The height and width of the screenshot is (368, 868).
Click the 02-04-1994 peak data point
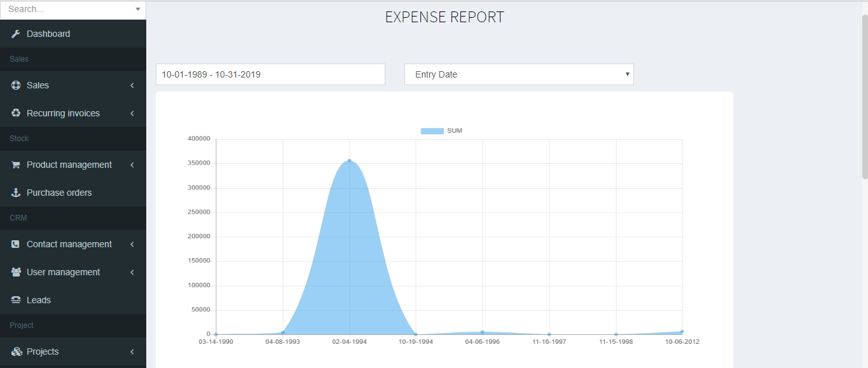click(x=349, y=161)
